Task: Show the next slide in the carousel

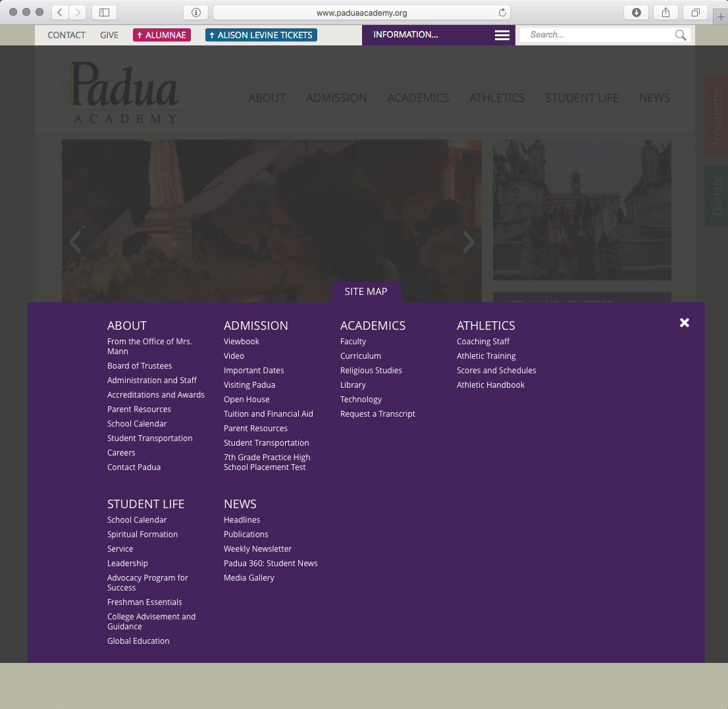Action: point(469,242)
